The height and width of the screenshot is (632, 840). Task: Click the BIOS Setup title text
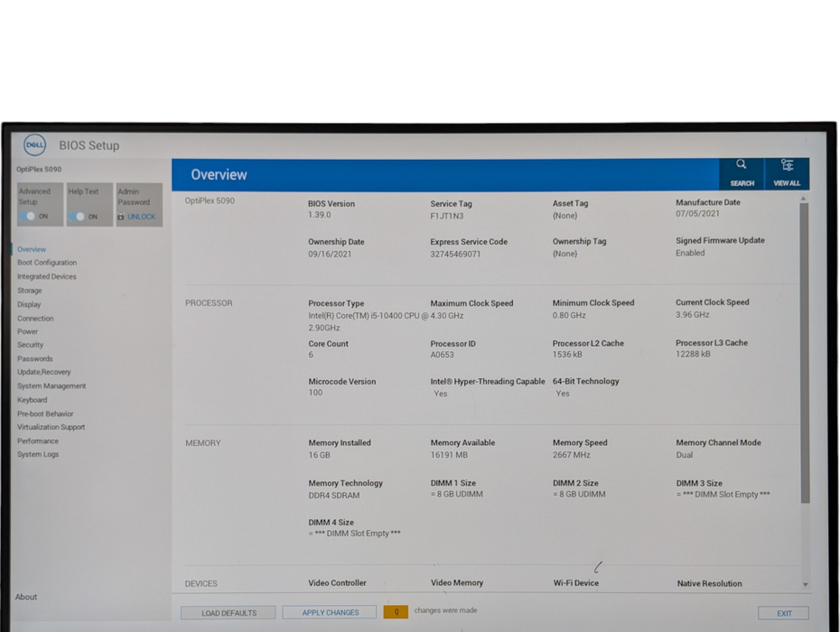coord(89,145)
